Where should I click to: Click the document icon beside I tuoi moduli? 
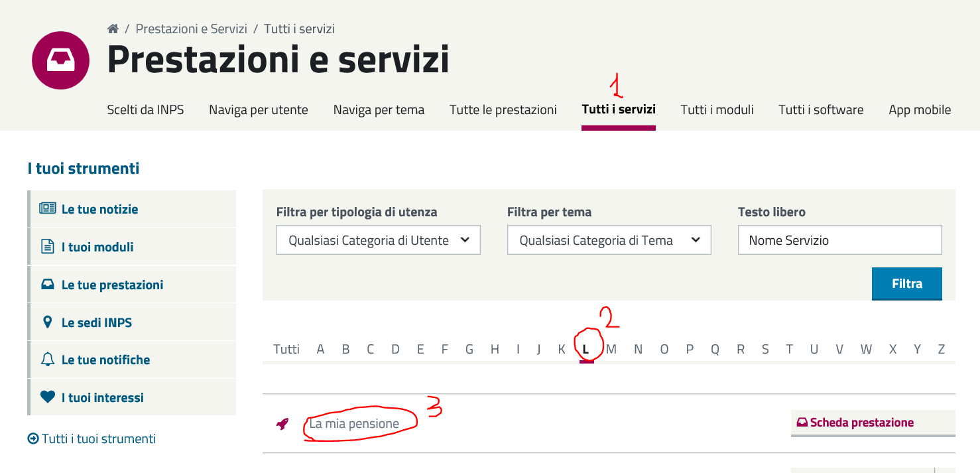(48, 247)
